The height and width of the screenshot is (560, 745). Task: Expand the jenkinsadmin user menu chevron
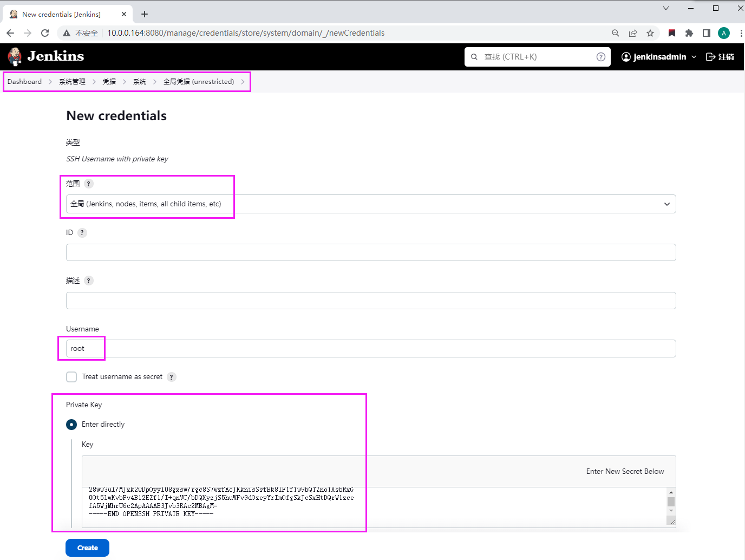click(x=694, y=57)
